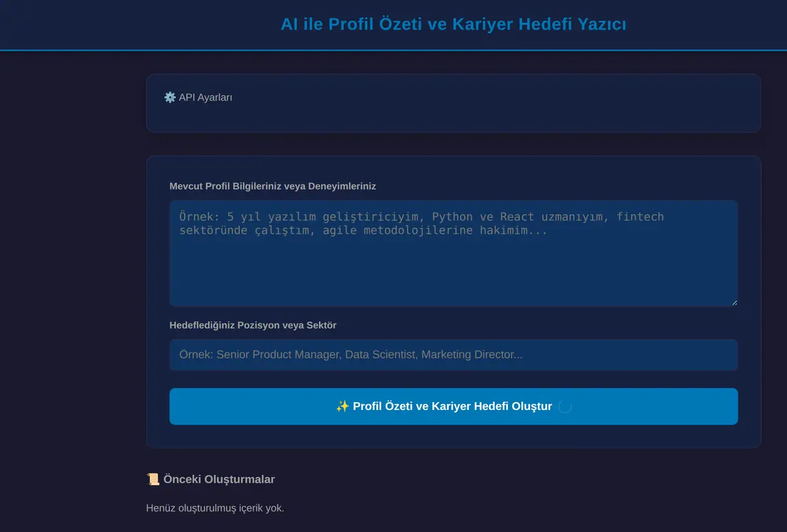The width and height of the screenshot is (787, 532).
Task: Click the loading spinner on the generate button
Action: pyautogui.click(x=565, y=406)
